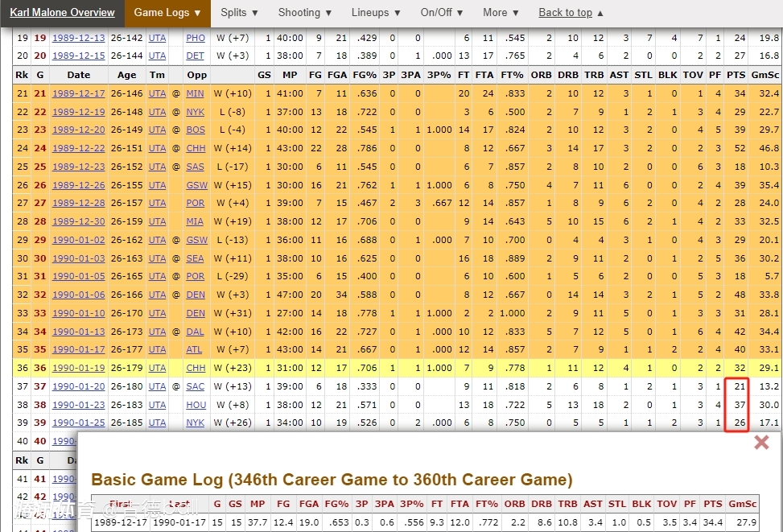Select row 36 highlighted rank cell

coord(23,368)
